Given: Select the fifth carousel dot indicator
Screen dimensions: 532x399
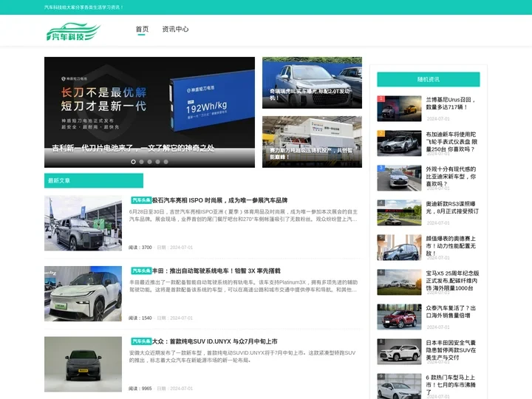Looking at the screenshot, I should tap(166, 162).
